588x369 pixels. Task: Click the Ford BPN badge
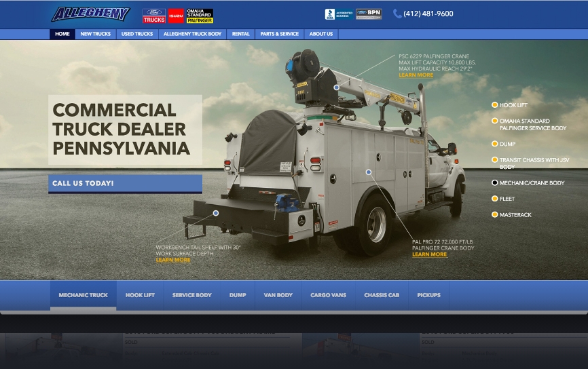(369, 14)
